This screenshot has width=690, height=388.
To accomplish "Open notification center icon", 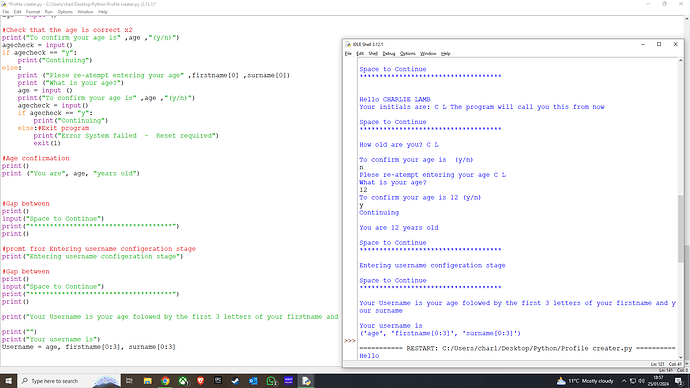I will tap(679, 381).
